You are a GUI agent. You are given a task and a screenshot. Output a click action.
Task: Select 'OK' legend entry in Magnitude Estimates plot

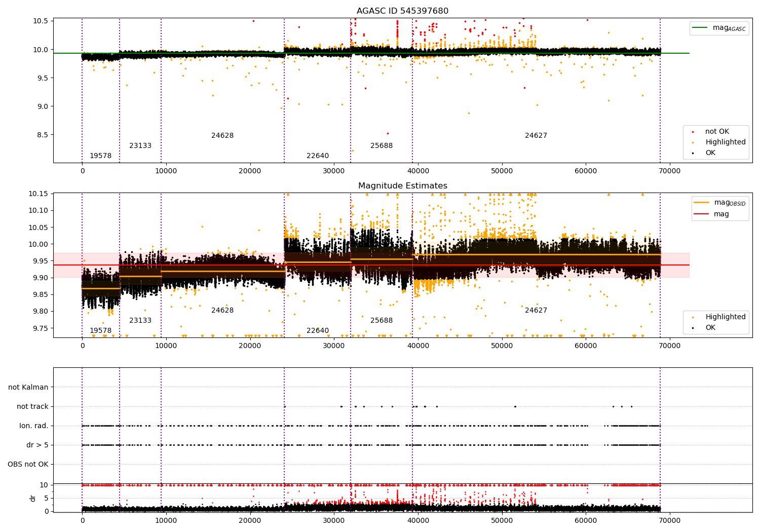(710, 327)
